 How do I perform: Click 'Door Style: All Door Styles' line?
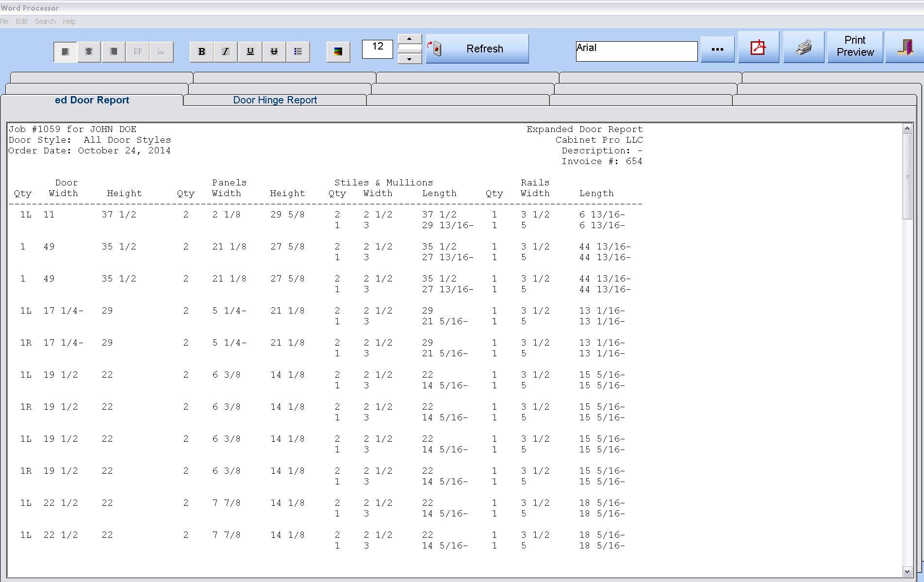tap(89, 140)
